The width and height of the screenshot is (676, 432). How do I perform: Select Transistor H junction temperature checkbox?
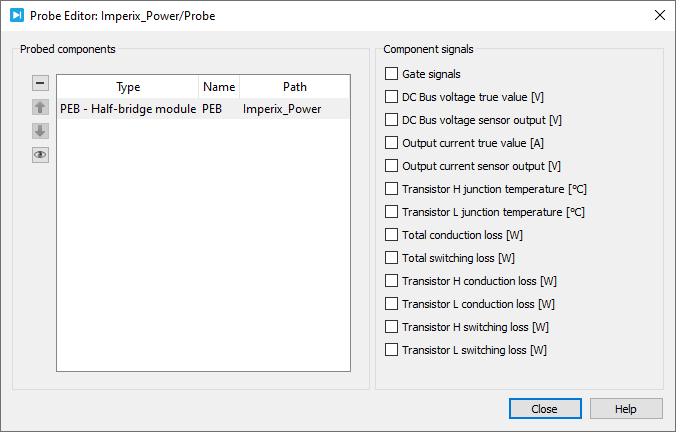click(391, 188)
